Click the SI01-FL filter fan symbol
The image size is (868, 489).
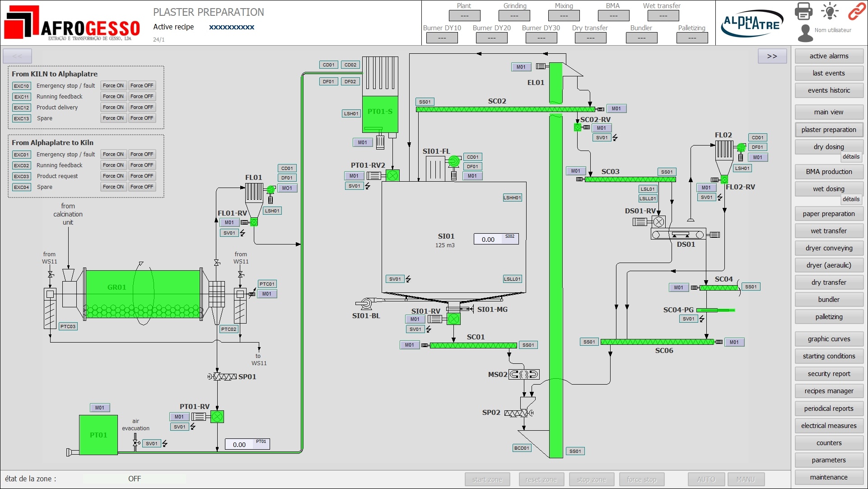453,161
